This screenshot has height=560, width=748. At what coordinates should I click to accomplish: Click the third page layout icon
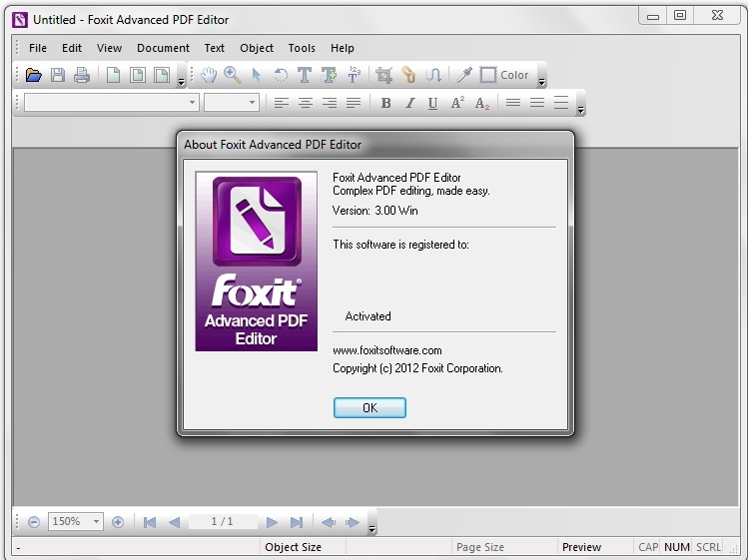point(162,76)
